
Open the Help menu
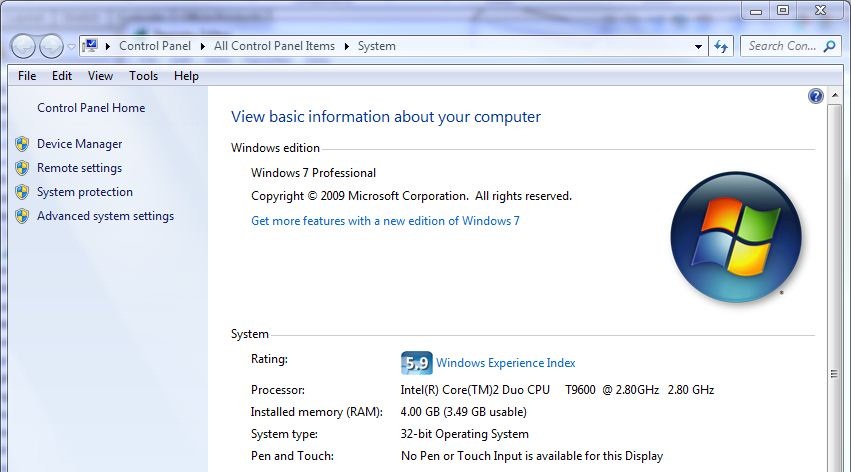click(186, 76)
